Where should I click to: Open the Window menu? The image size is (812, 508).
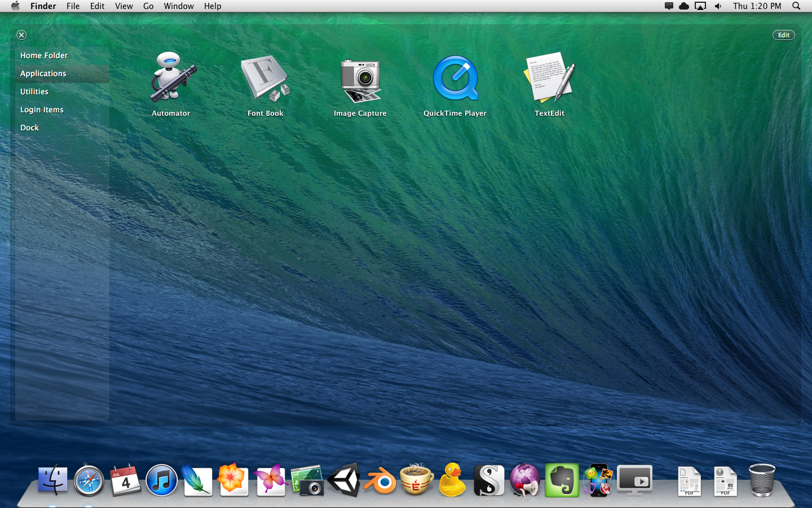(x=179, y=6)
